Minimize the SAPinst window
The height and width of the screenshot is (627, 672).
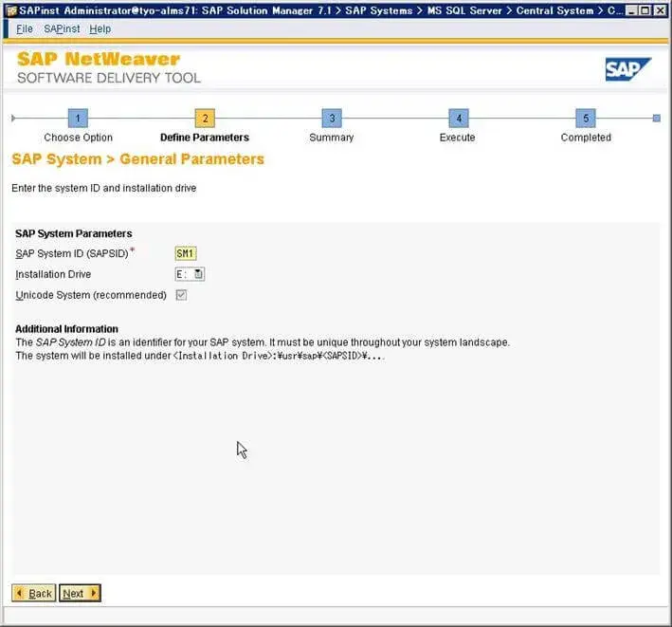click(x=631, y=10)
